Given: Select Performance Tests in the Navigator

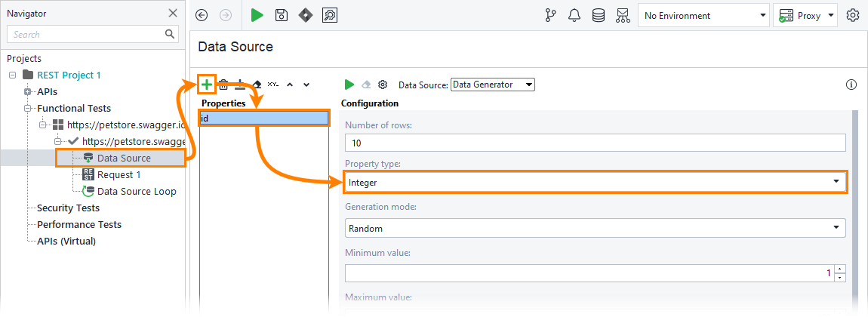Looking at the screenshot, I should pos(79,225).
